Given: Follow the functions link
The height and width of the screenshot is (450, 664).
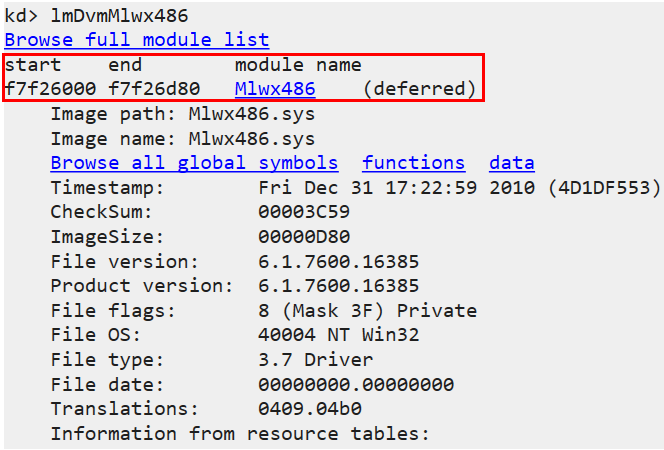Looking at the screenshot, I should (413, 163).
